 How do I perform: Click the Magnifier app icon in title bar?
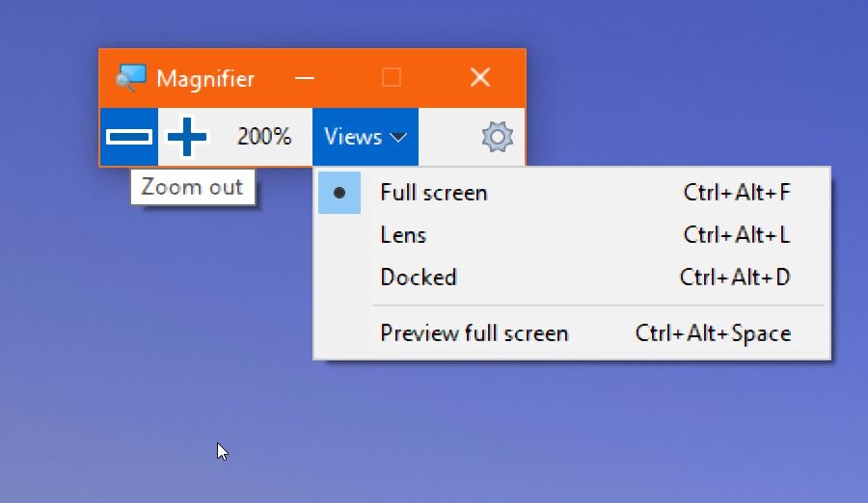131,78
